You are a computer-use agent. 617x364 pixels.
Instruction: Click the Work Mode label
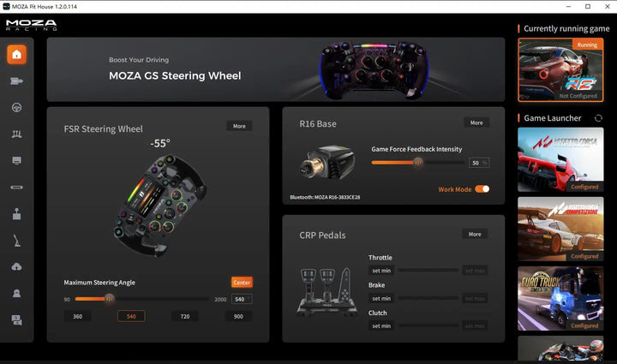pos(455,189)
